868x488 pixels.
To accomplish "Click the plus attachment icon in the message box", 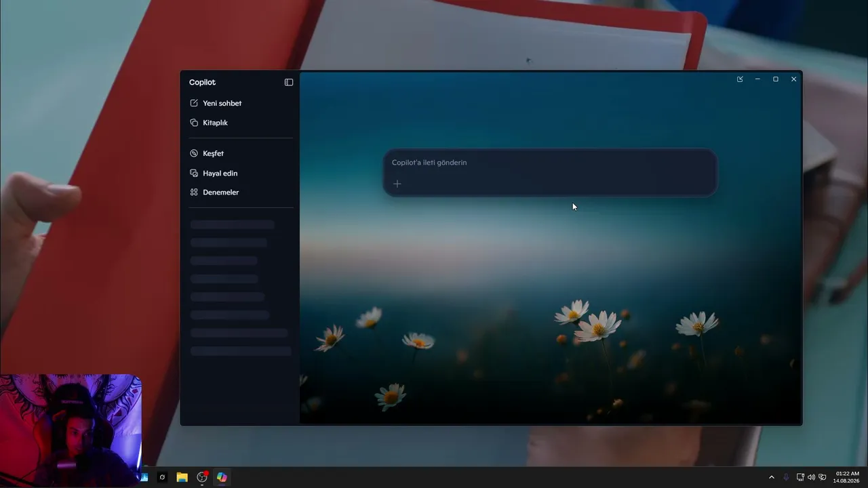I will (397, 184).
